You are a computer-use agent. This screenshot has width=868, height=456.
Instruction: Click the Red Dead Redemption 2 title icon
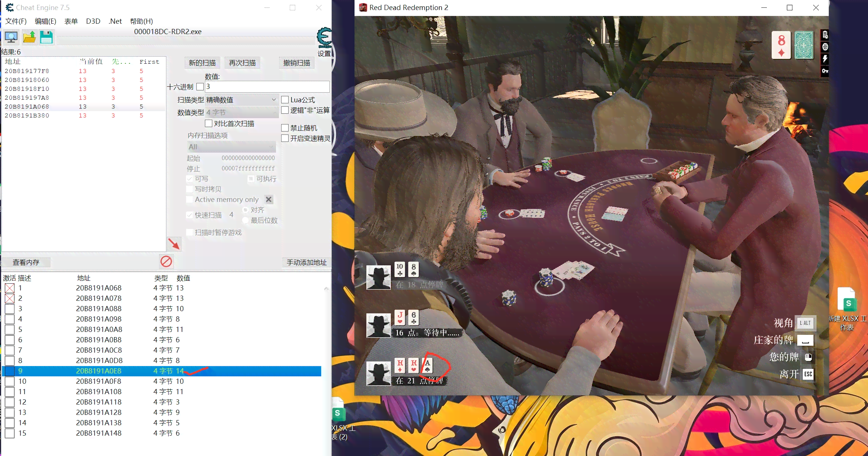tap(363, 7)
